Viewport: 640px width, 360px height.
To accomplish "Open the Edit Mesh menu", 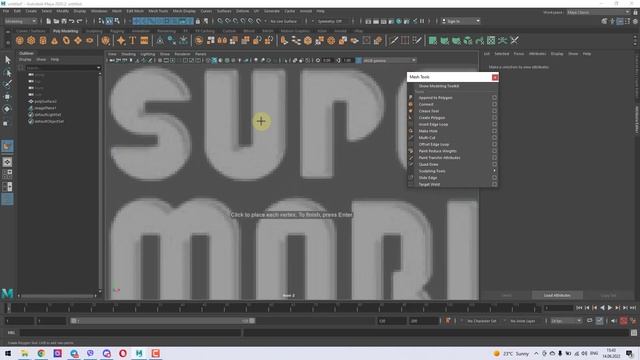I will tap(135, 11).
